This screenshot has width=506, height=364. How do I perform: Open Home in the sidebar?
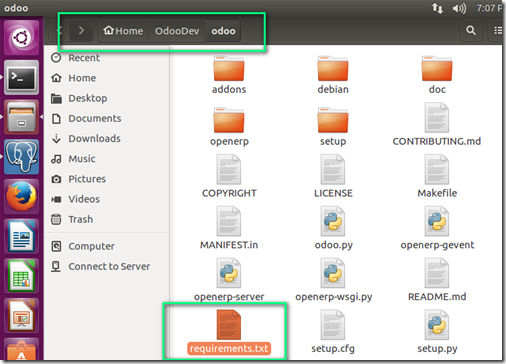tap(107, 78)
